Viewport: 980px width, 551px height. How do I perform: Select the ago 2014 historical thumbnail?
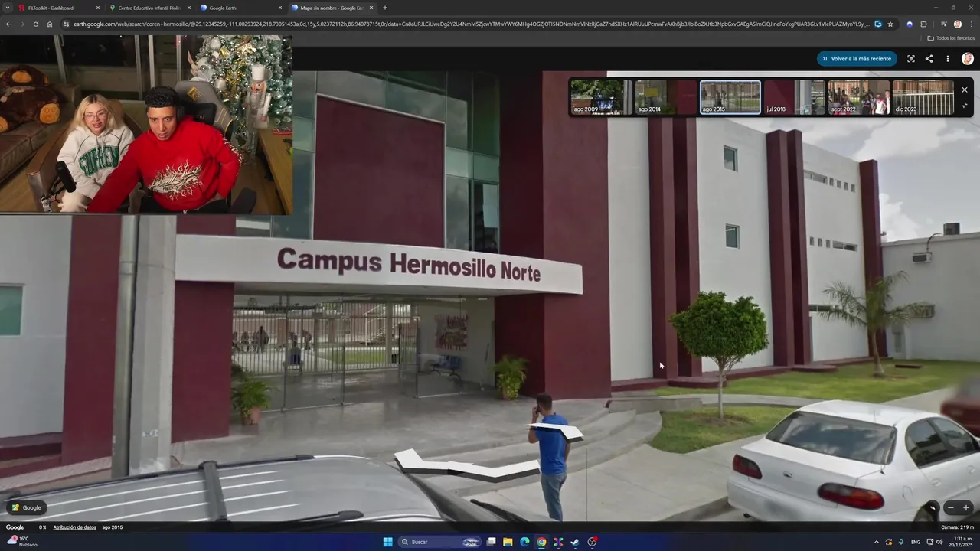click(x=666, y=97)
